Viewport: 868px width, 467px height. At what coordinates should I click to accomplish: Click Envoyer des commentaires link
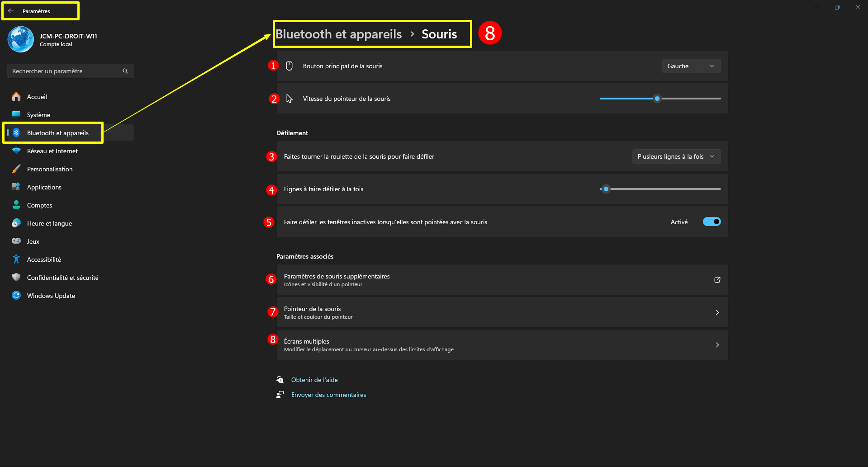[328, 395]
